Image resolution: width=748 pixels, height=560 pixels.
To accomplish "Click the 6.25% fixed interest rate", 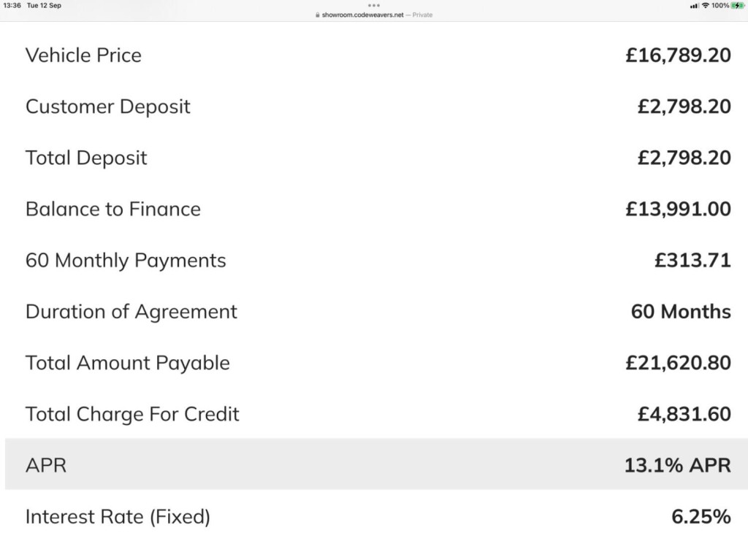I will [x=701, y=517].
